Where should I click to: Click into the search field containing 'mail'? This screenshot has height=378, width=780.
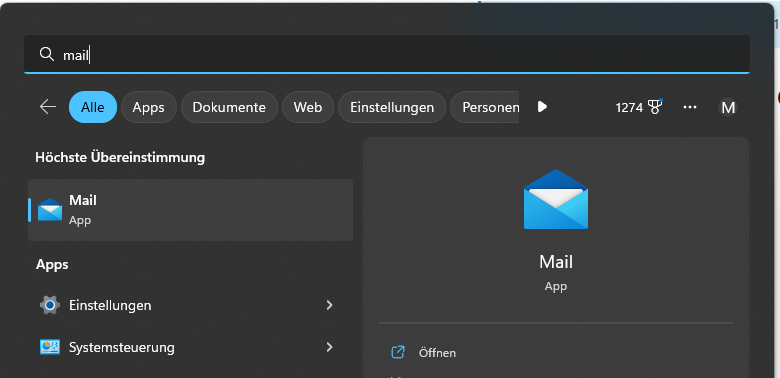387,54
